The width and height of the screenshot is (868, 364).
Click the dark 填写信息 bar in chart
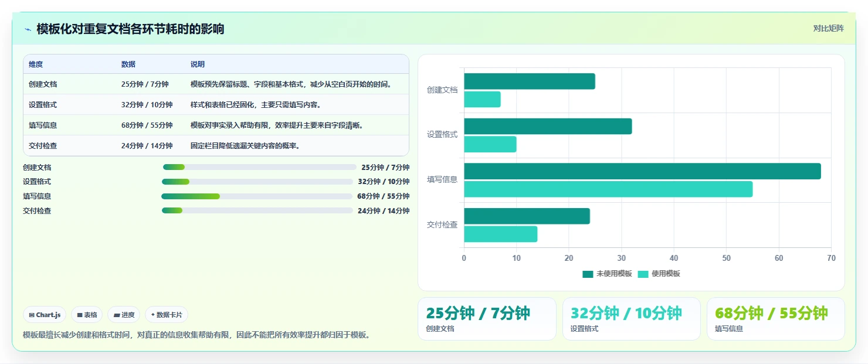[642, 171]
